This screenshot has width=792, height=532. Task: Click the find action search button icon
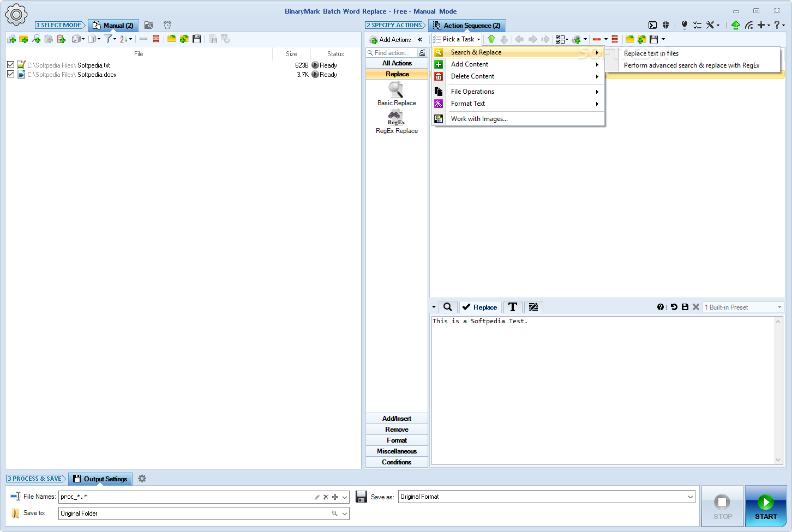click(x=422, y=53)
